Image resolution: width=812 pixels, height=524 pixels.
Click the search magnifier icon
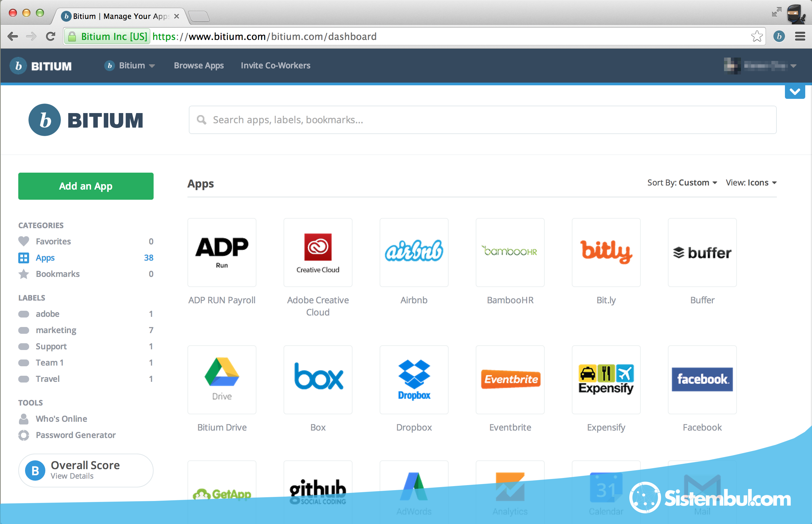click(201, 120)
